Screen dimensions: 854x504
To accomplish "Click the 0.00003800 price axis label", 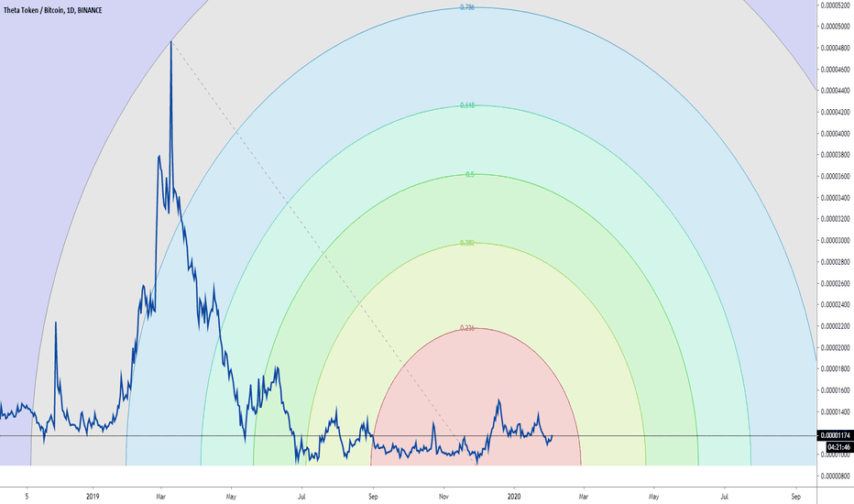I will pyautogui.click(x=836, y=155).
